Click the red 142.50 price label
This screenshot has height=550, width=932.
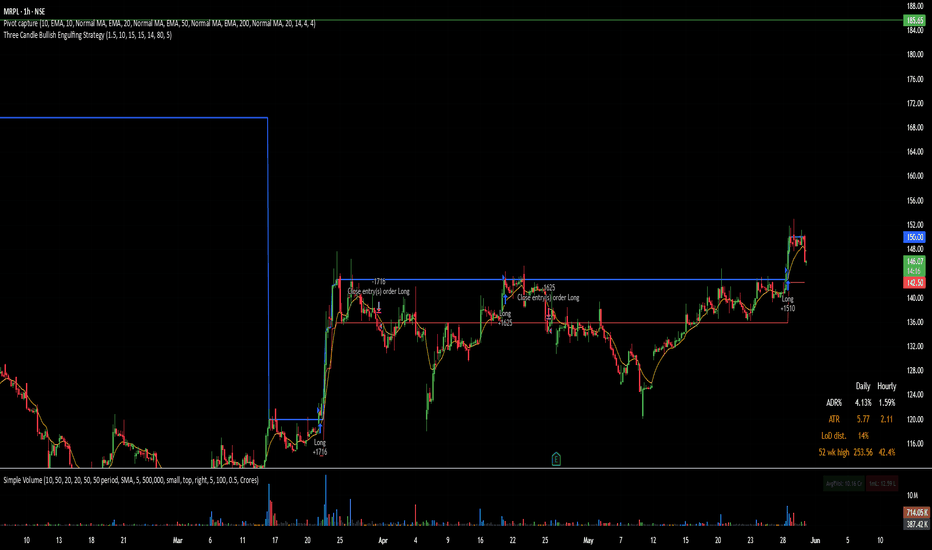click(914, 282)
